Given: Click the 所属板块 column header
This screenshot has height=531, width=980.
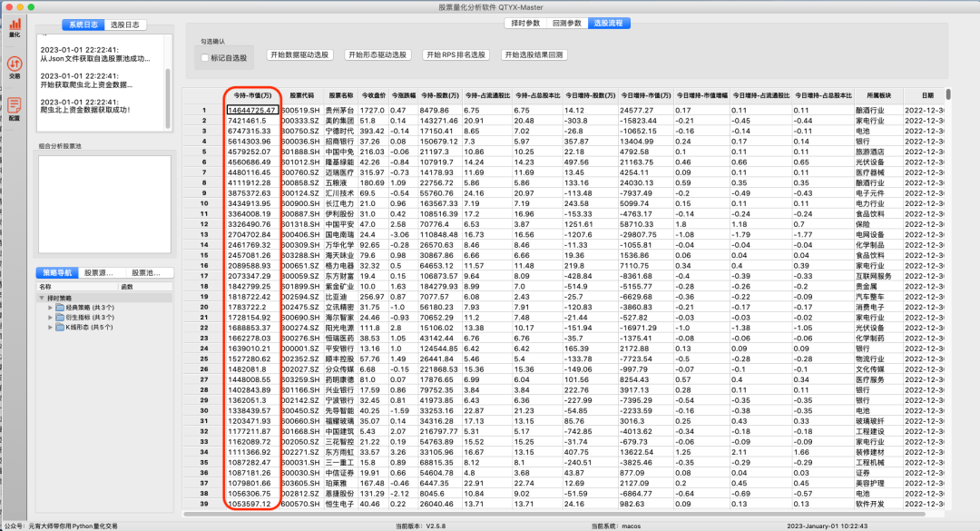Looking at the screenshot, I should tap(878, 95).
